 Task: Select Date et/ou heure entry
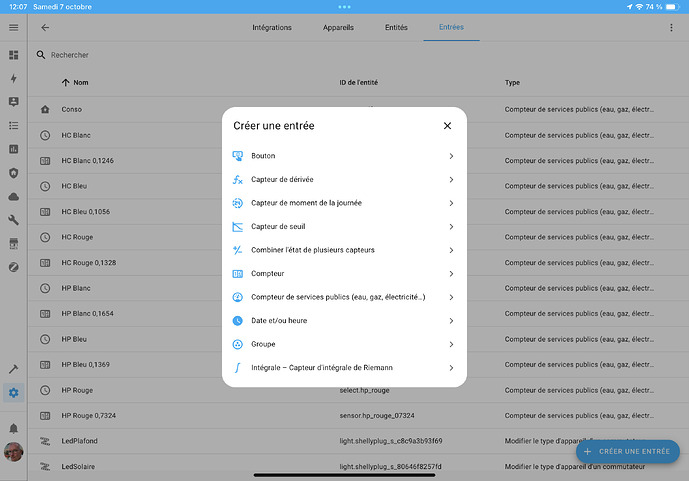tap(344, 321)
